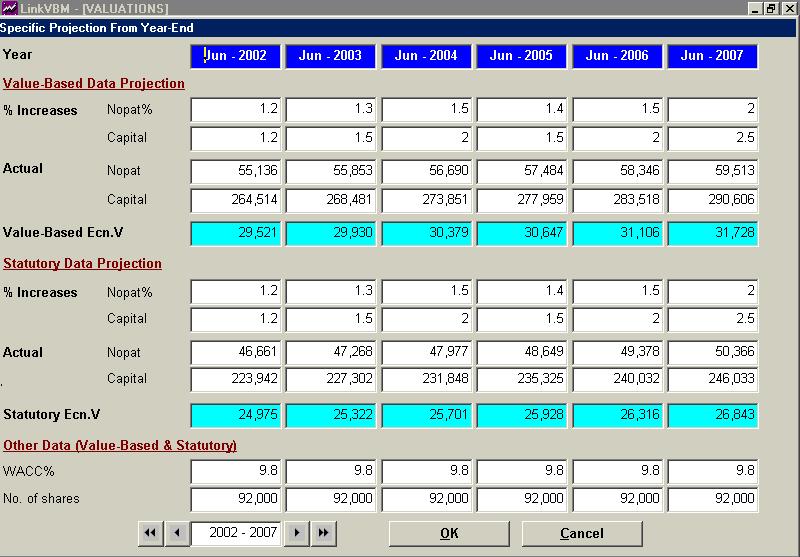
Task: Edit Value-Based Capital % for Jun 2003
Action: coord(331,138)
